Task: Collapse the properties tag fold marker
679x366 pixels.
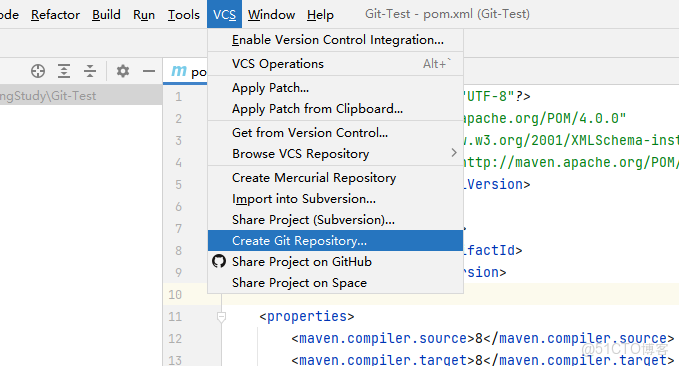Action: tap(221, 317)
